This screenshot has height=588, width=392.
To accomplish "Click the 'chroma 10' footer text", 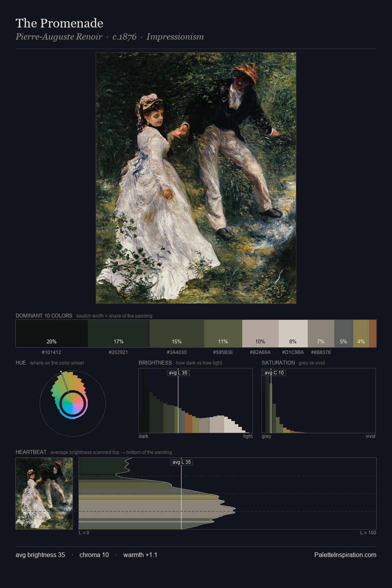I will click(94, 555).
